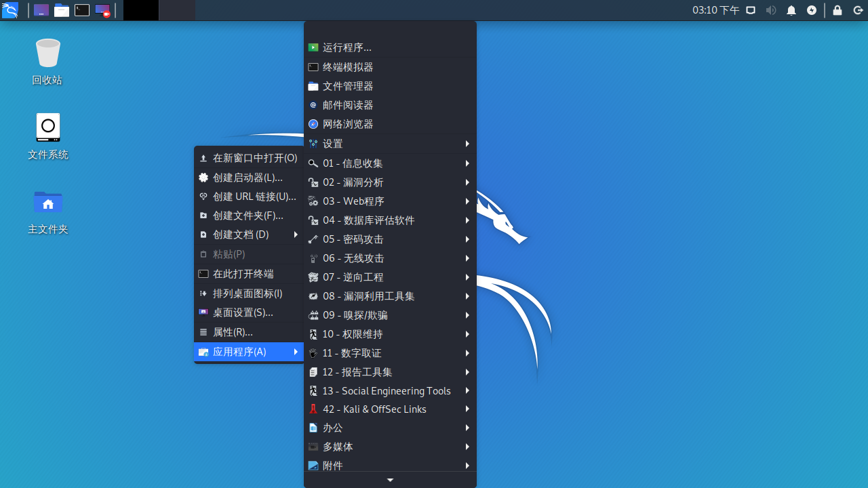Click the red Kali & OffSec Links icon
868x488 pixels.
(x=313, y=409)
